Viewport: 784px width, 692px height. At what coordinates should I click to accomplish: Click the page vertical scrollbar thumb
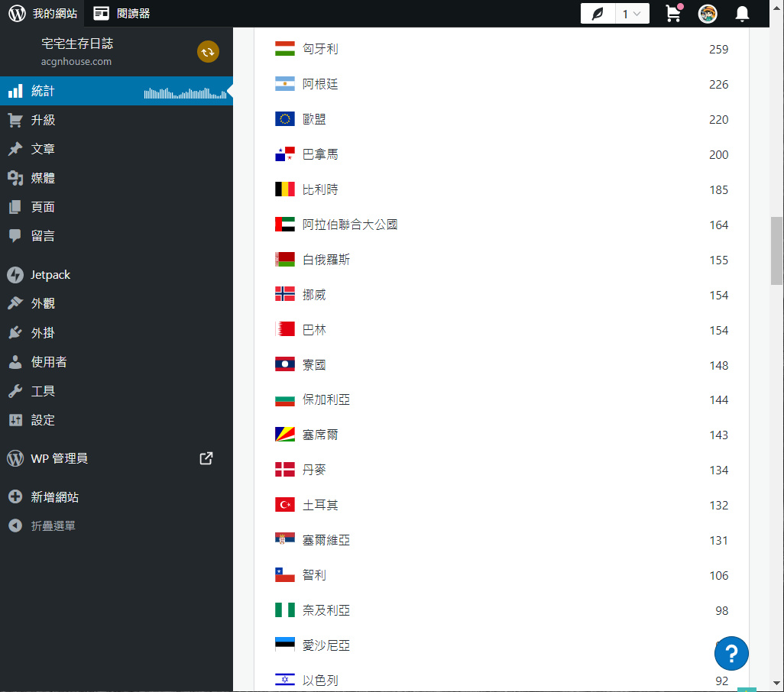(776, 251)
